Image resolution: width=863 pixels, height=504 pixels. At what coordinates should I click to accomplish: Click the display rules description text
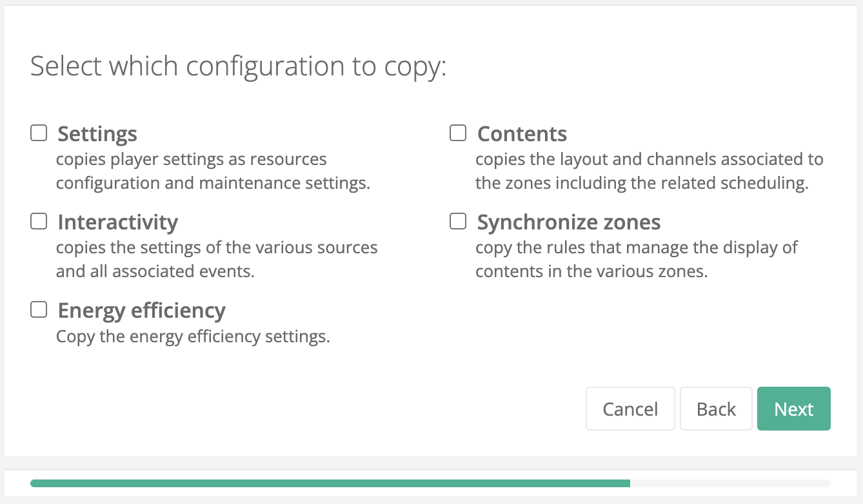coord(637,260)
